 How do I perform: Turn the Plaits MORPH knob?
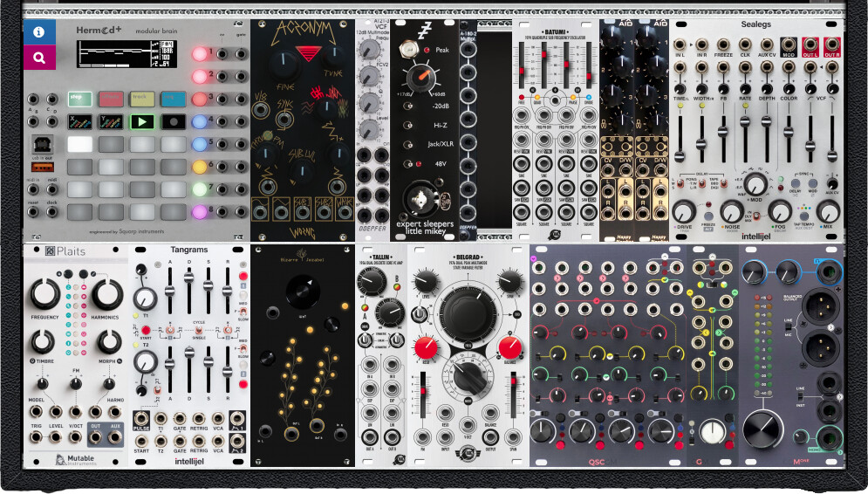(x=108, y=342)
